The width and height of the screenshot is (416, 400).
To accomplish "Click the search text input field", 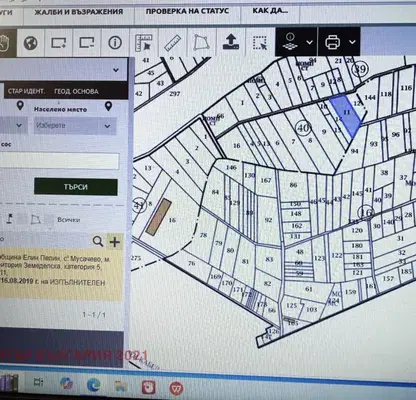I will pyautogui.click(x=59, y=161).
